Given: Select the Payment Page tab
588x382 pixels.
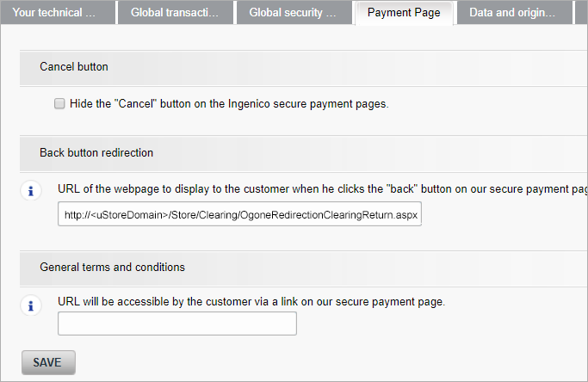Looking at the screenshot, I should click(x=404, y=13).
